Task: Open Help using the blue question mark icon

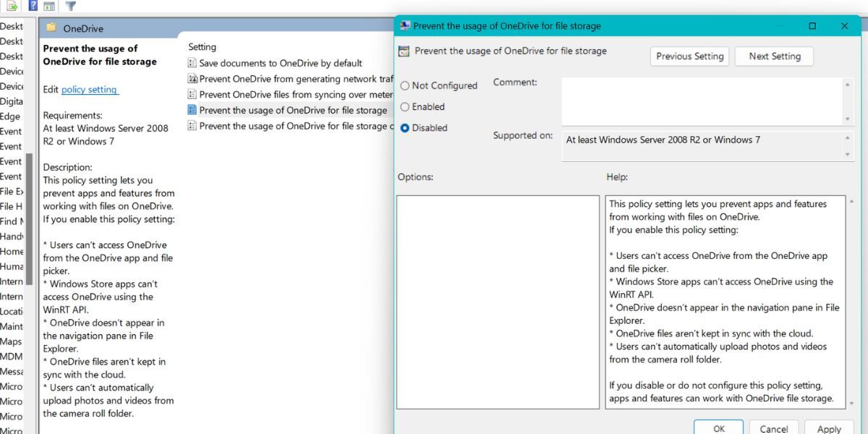Action: (x=33, y=6)
